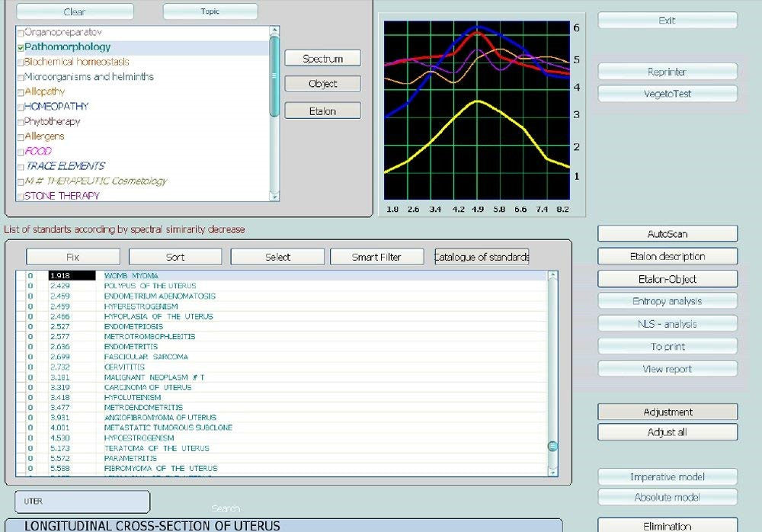Run the AutoScan function
This screenshot has height=532, width=762.
667,233
